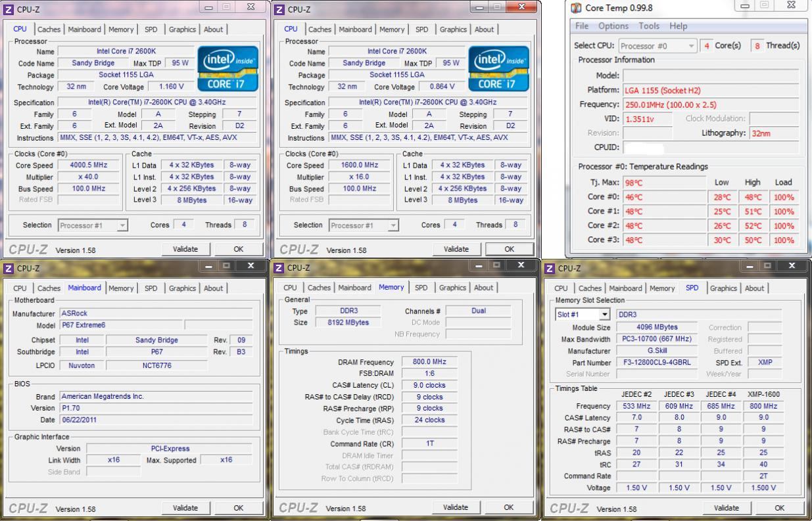Screen dimensions: 812x521
Task: Click the CPU-Z title icon in the SPD window
Action: (x=550, y=268)
